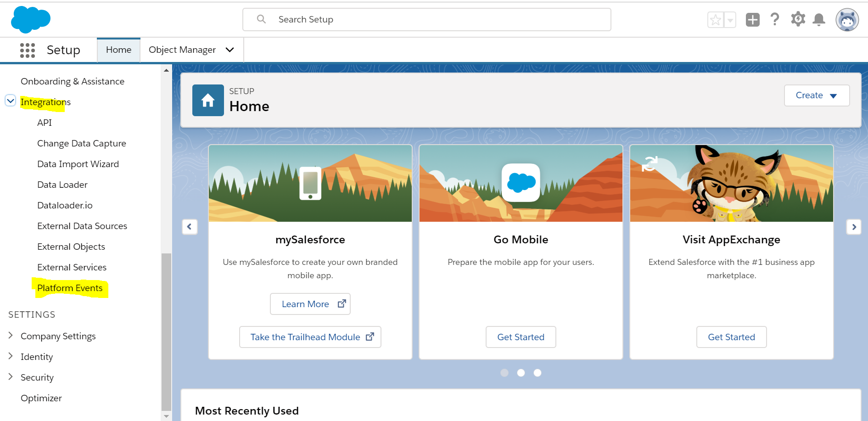Focus the Search Setup field

tap(427, 19)
